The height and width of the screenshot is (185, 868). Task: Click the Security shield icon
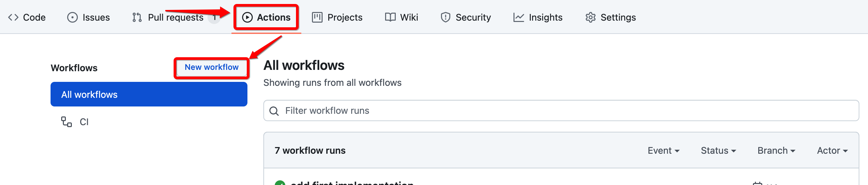(x=445, y=17)
